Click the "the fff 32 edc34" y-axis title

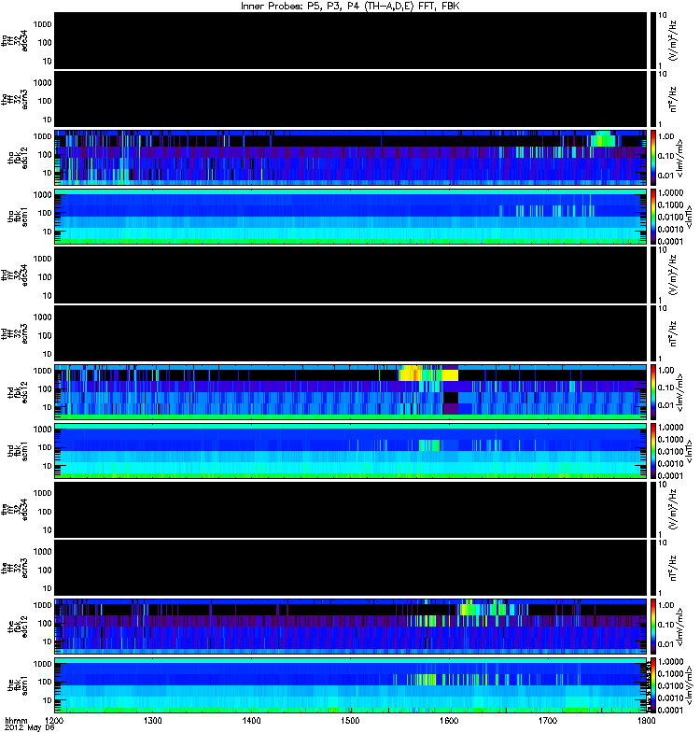pos(14,509)
